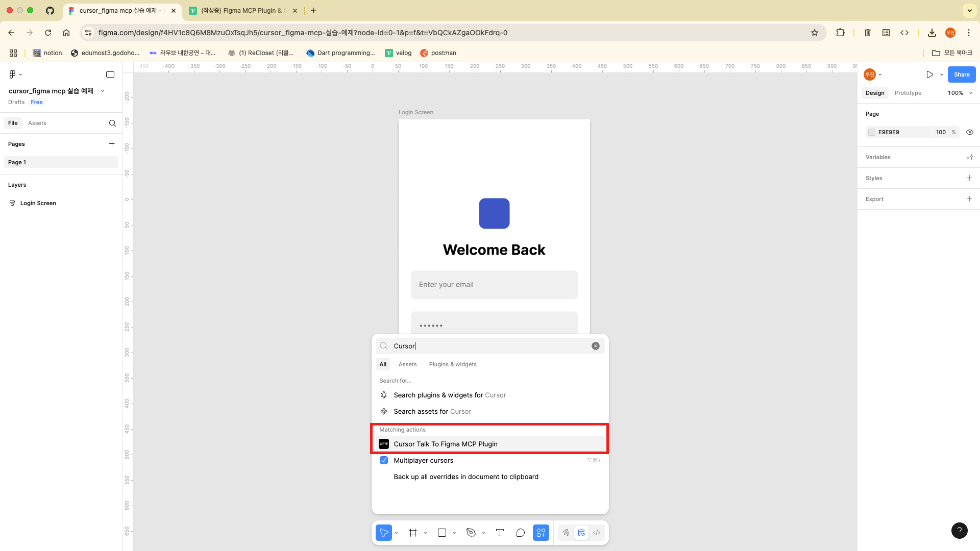This screenshot has height=551, width=980.
Task: Toggle page background color visibility eye
Action: [x=970, y=132]
